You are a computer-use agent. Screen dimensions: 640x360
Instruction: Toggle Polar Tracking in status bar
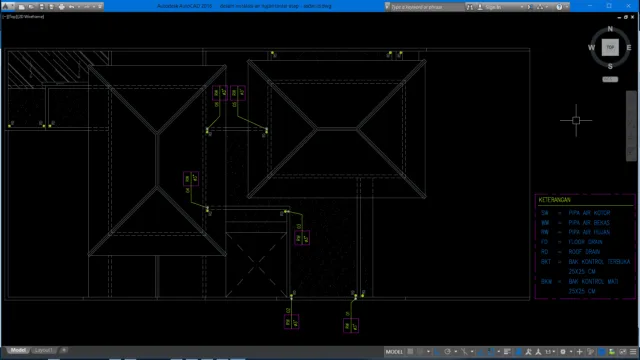pyautogui.click(x=448, y=351)
